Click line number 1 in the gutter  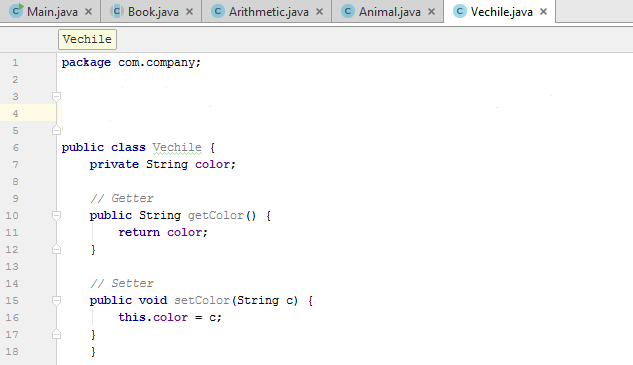(15, 63)
